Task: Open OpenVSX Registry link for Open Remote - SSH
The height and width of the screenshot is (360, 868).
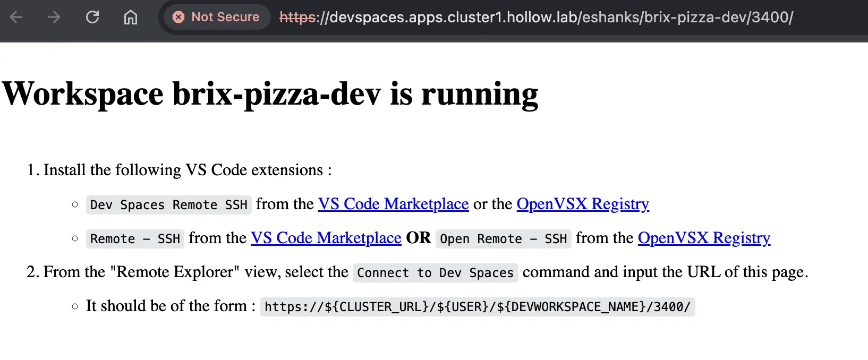Action: point(704,238)
